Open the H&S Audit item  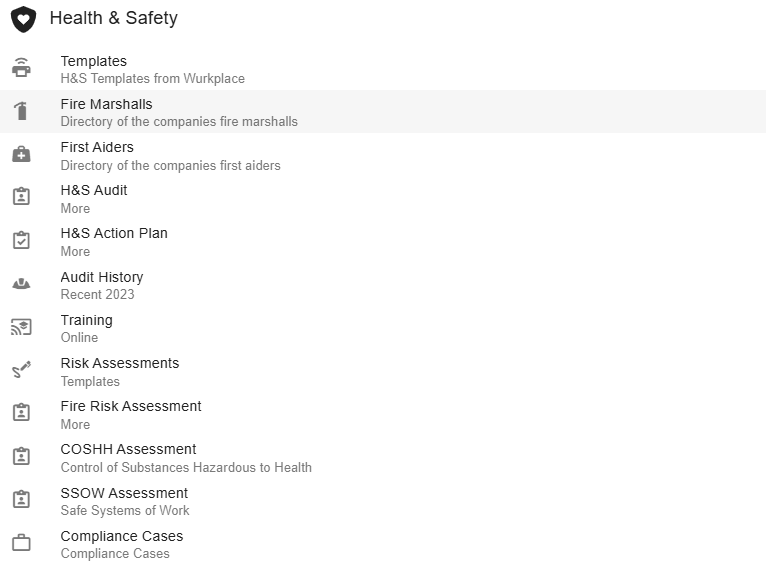(94, 191)
